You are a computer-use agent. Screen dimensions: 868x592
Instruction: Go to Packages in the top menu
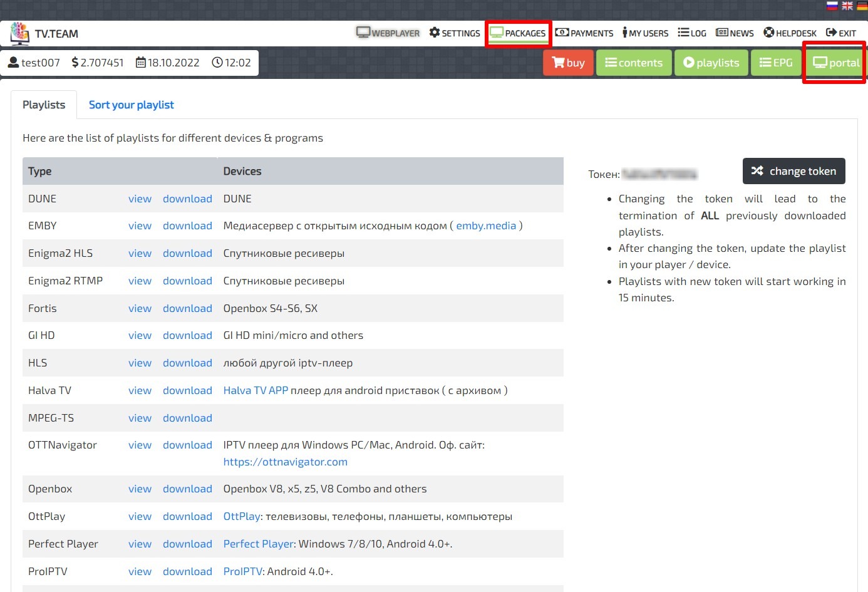tap(518, 33)
